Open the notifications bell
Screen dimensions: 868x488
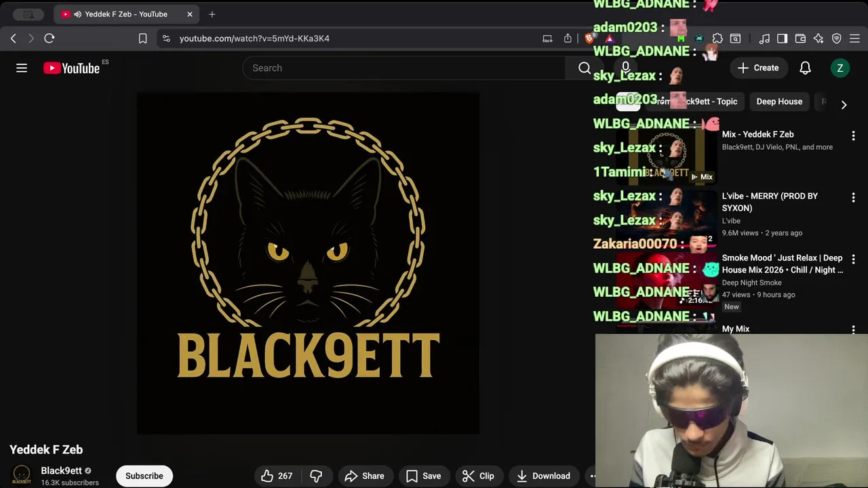805,68
